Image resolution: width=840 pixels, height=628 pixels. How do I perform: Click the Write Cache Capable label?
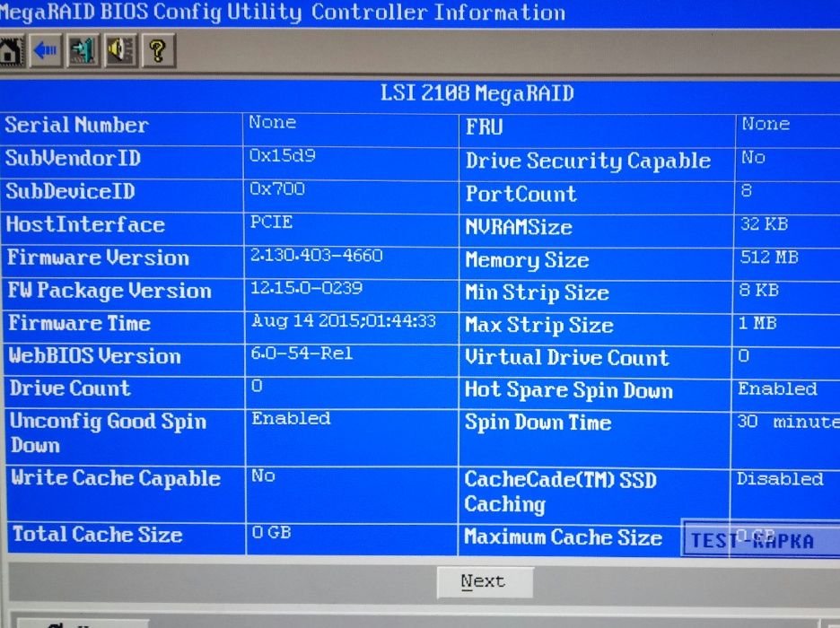tap(116, 478)
